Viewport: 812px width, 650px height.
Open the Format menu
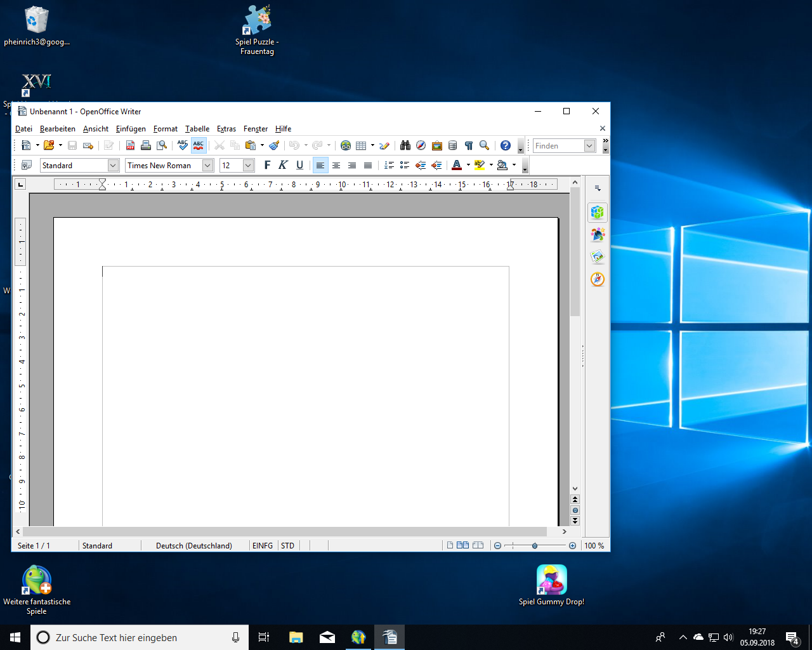(166, 128)
